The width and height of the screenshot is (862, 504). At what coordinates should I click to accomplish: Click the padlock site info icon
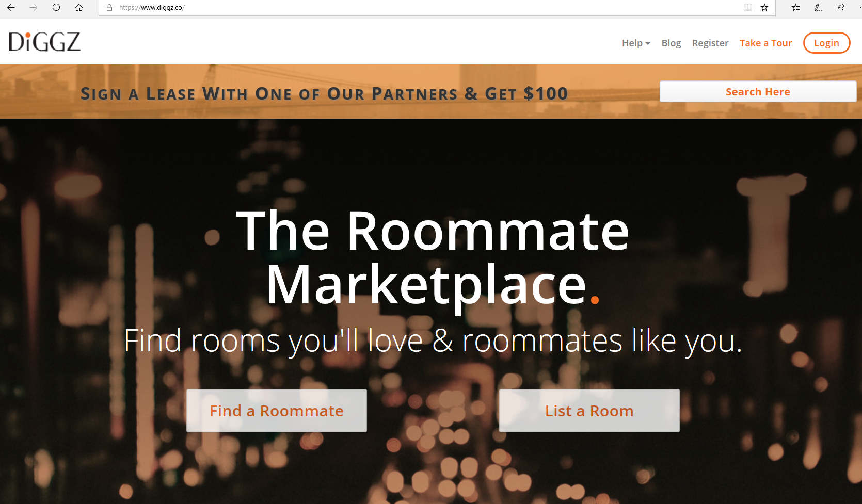point(109,8)
